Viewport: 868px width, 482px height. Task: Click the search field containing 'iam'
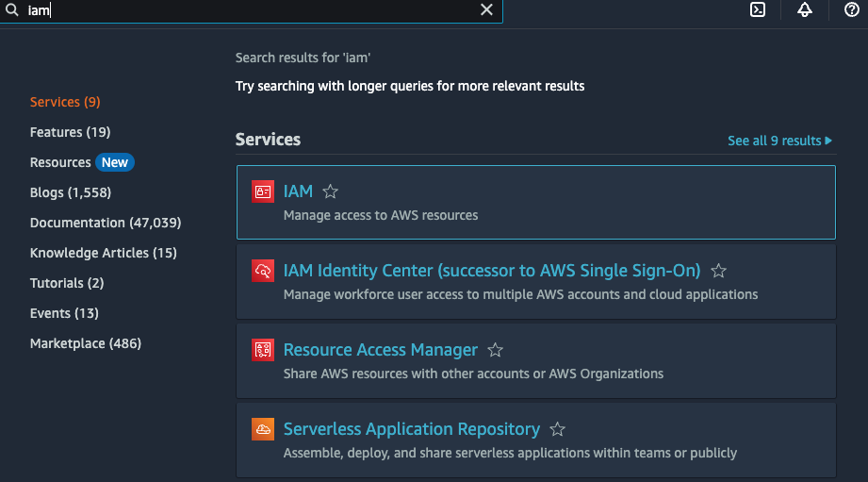(250, 10)
